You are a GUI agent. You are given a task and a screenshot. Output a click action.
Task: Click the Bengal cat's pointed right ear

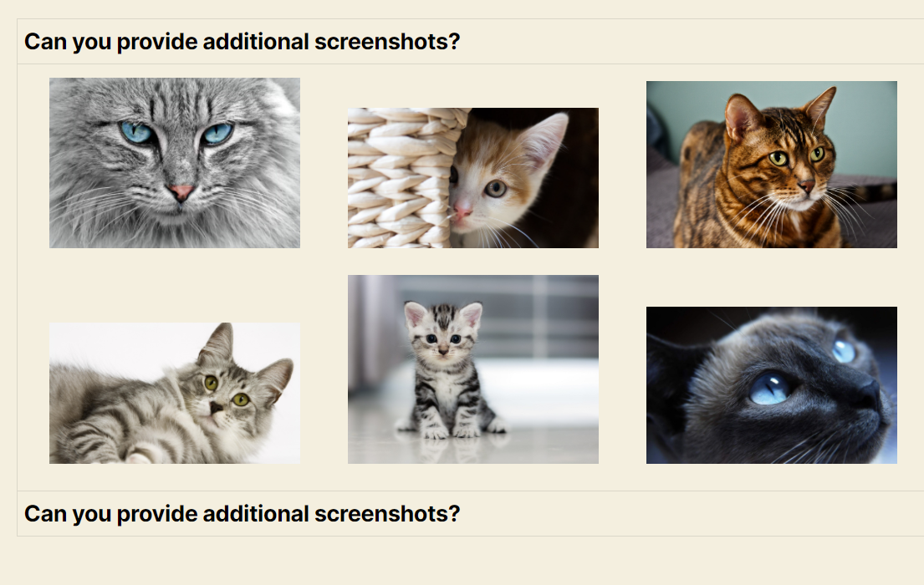tap(820, 107)
